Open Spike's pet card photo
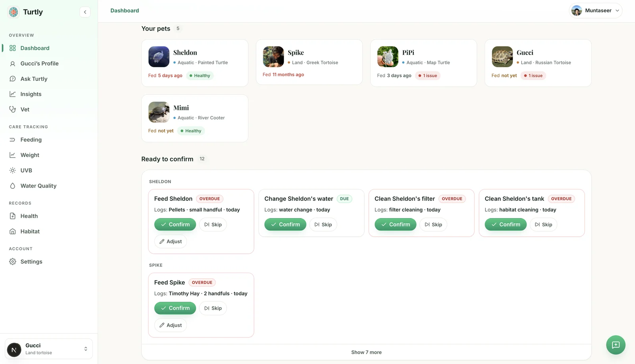 pos(273,57)
